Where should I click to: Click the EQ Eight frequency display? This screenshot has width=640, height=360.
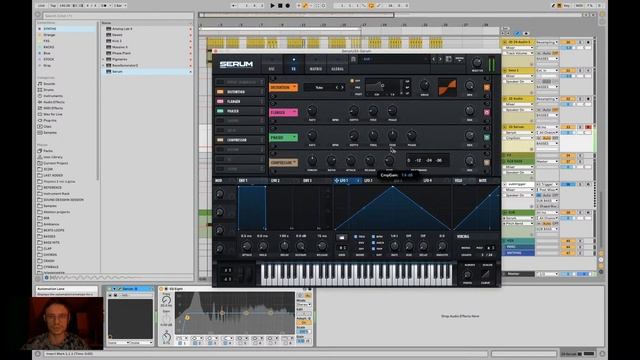coord(235,313)
